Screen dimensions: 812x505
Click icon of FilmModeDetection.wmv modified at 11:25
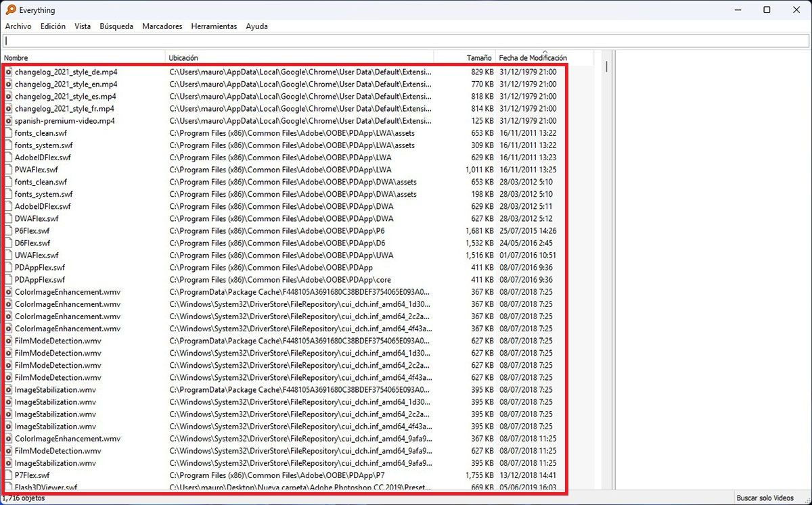tap(9, 450)
